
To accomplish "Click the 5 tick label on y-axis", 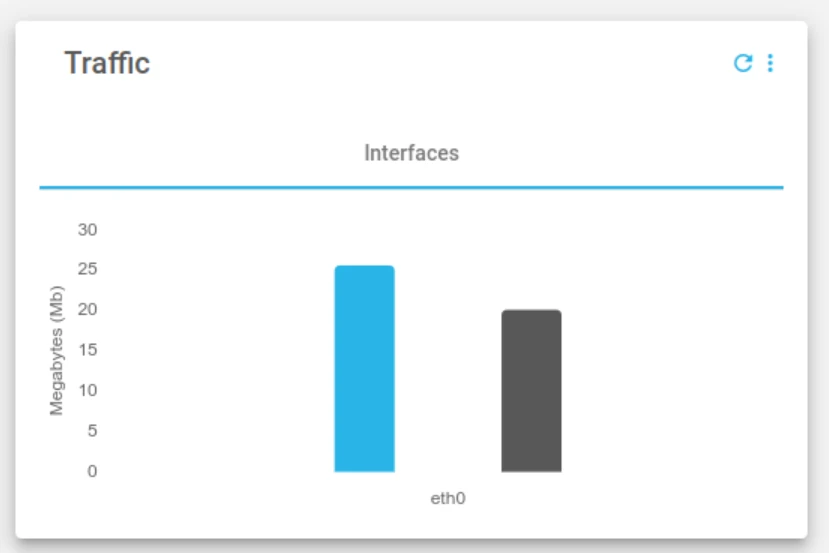I will (x=92, y=430).
